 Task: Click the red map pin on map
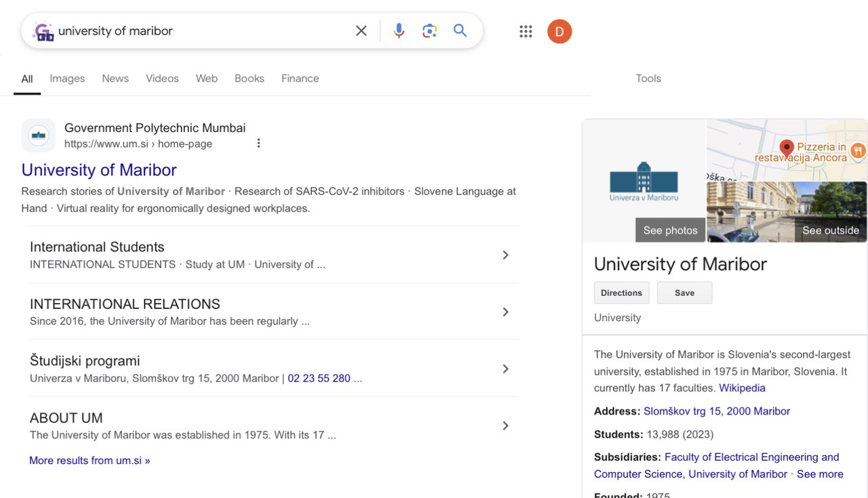coord(787,148)
